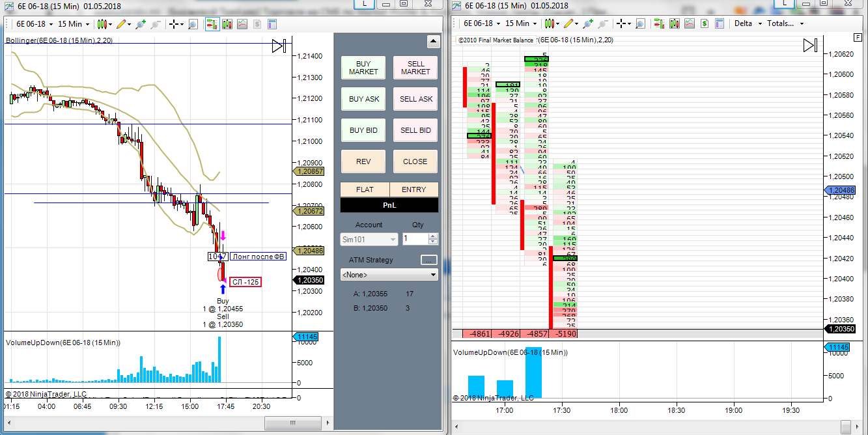The width and height of the screenshot is (868, 435).
Task: Open the 15 Min interval menu in right chart
Action: pos(521,23)
